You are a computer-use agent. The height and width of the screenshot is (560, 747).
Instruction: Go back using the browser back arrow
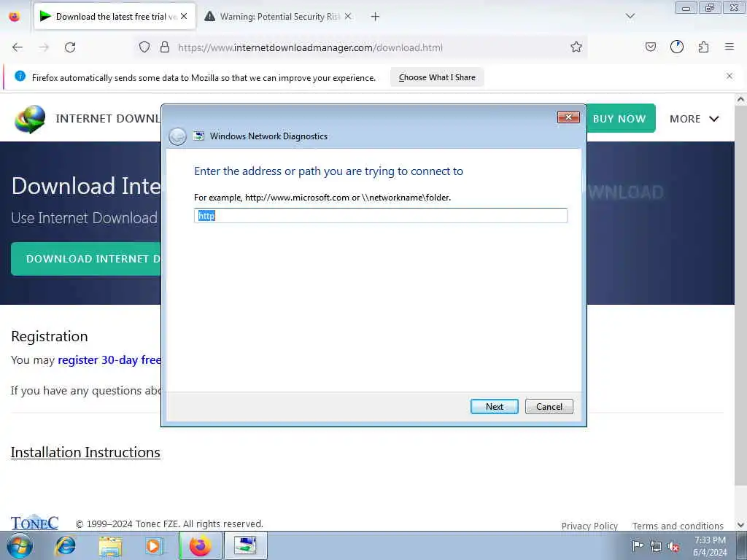pos(18,47)
